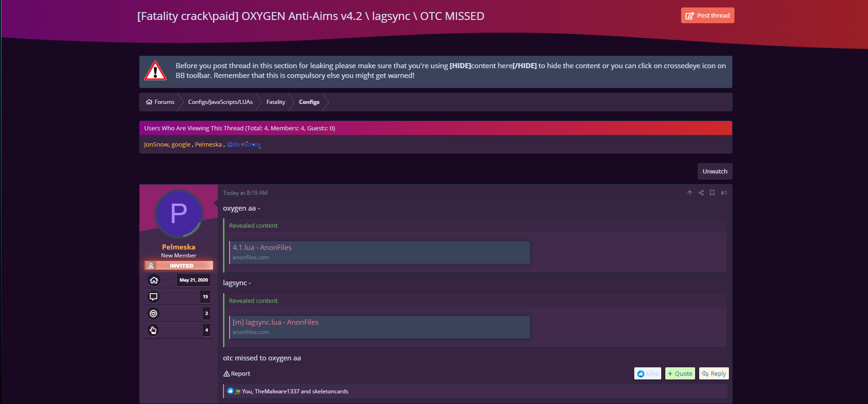
Task: Click the Post thread button
Action: pos(708,15)
